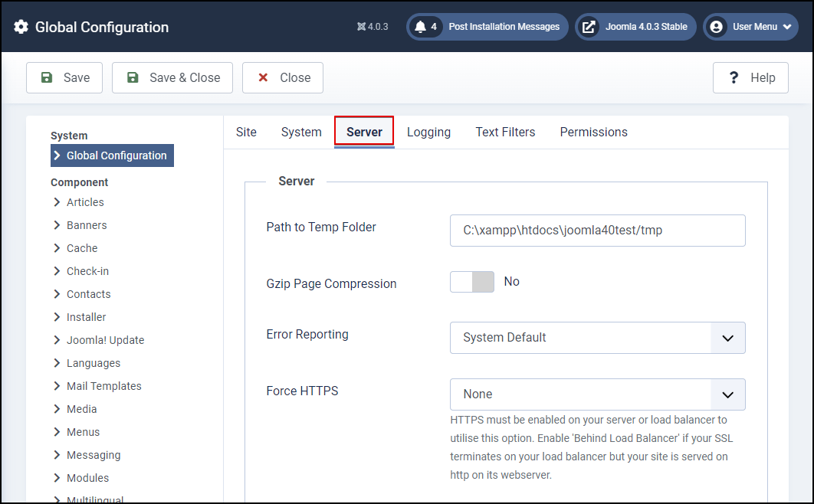This screenshot has height=504, width=814.
Task: Click inside the Path to Temp Folder field
Action: [x=597, y=231]
